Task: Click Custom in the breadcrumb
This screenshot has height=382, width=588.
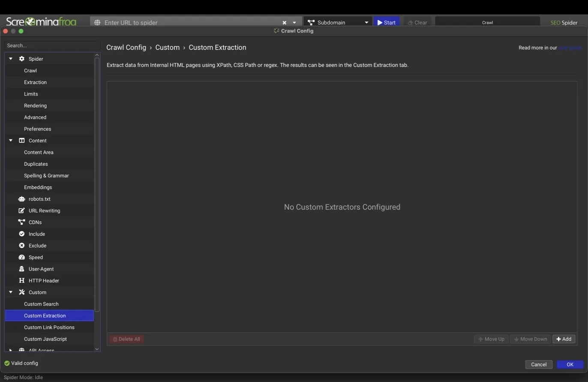Action: click(167, 48)
